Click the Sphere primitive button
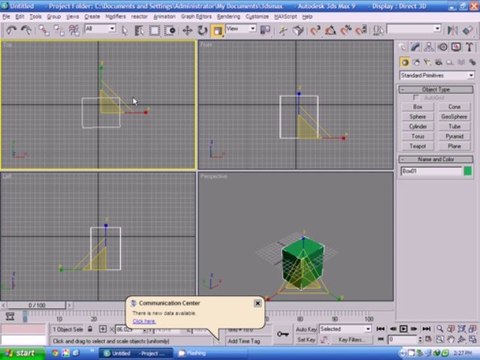 tap(418, 117)
